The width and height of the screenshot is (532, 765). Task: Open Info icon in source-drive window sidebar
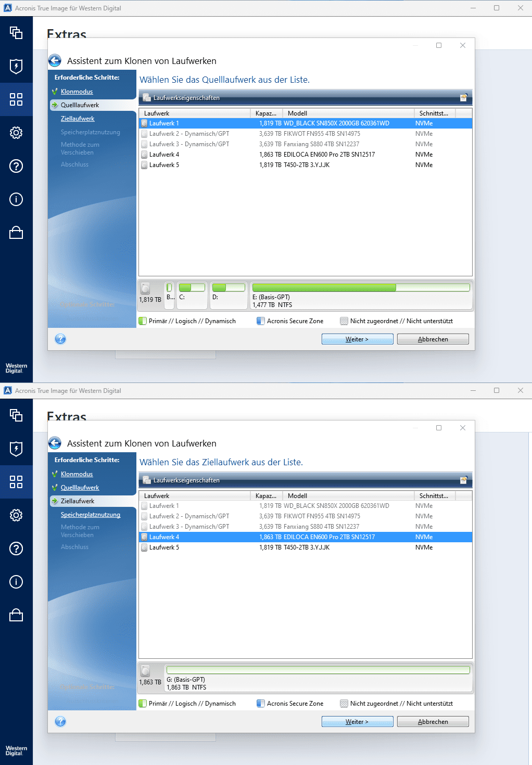[x=16, y=199]
